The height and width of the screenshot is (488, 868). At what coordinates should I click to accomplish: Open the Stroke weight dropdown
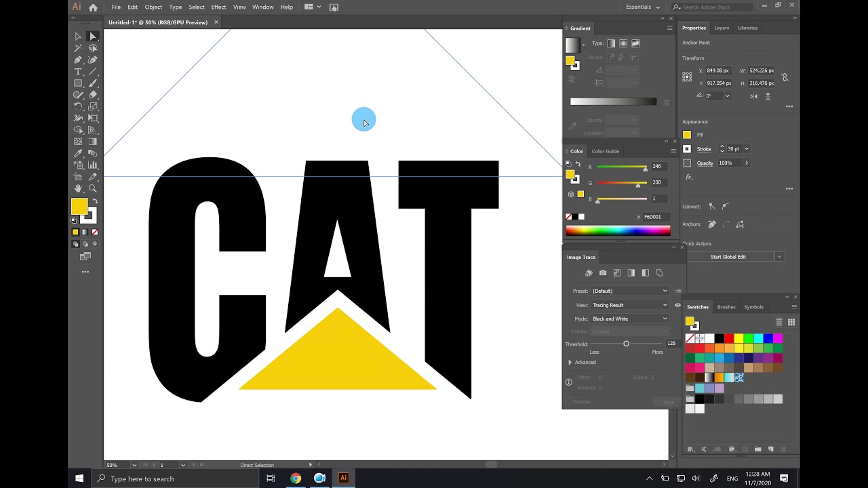pyautogui.click(x=747, y=149)
